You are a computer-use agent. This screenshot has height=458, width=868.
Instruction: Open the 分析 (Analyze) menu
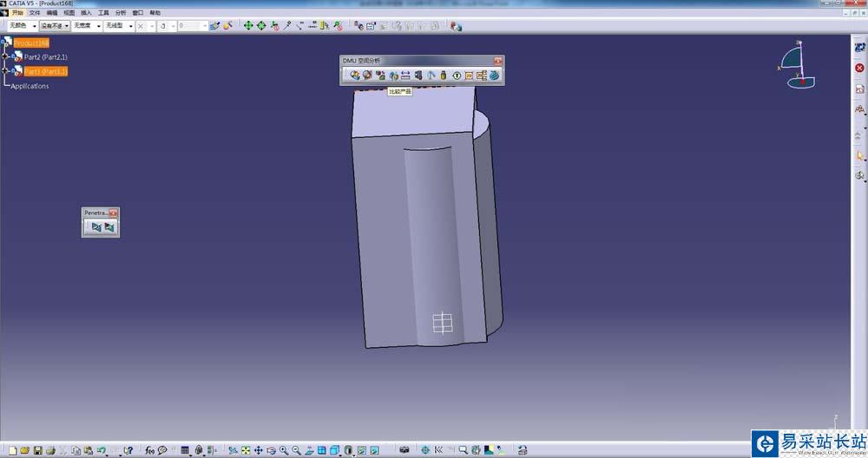(x=120, y=12)
